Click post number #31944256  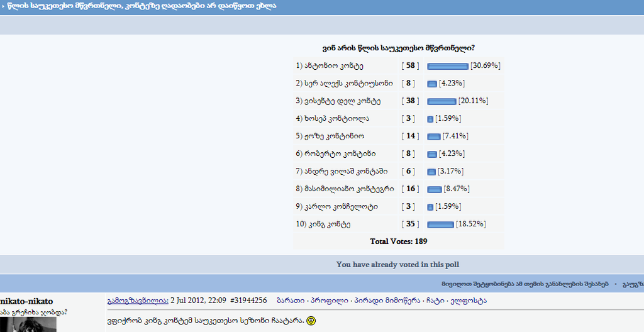coord(248,301)
